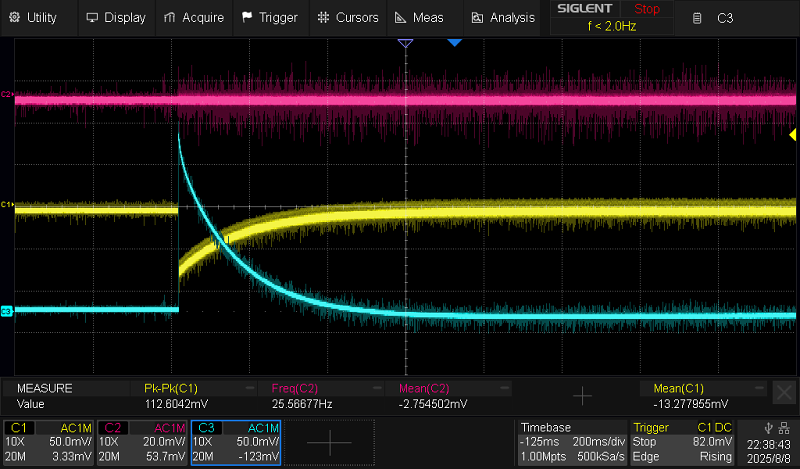Viewport: 800px width, 469px height.
Task: Add a new measurement with plus
Action: 581,396
